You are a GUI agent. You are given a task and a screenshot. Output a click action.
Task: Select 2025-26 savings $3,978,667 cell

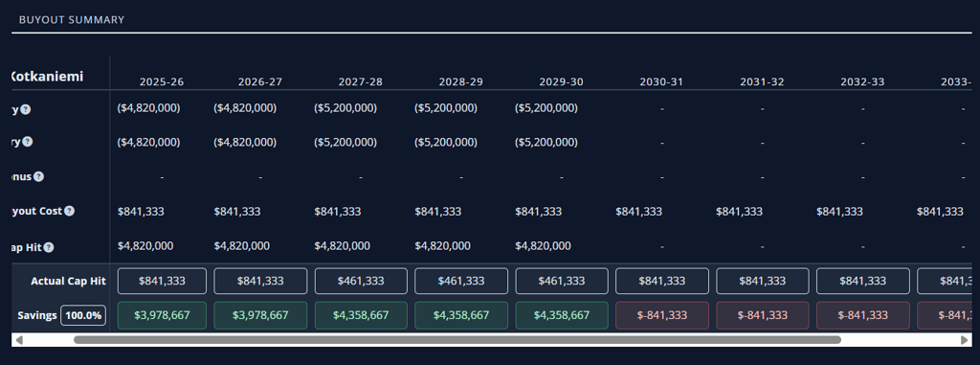pos(162,315)
